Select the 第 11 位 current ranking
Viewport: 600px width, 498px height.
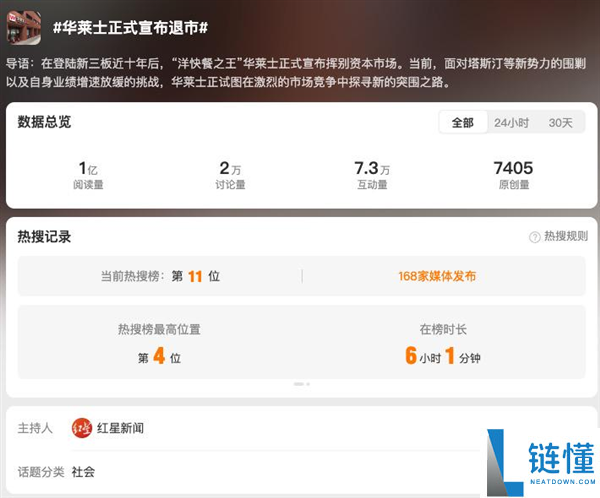click(196, 276)
